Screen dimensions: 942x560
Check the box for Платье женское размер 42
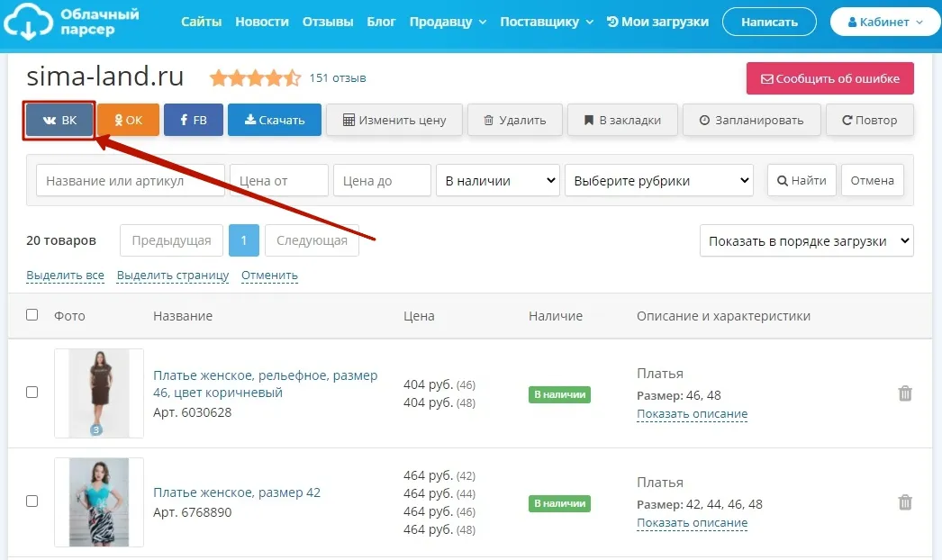(x=32, y=501)
